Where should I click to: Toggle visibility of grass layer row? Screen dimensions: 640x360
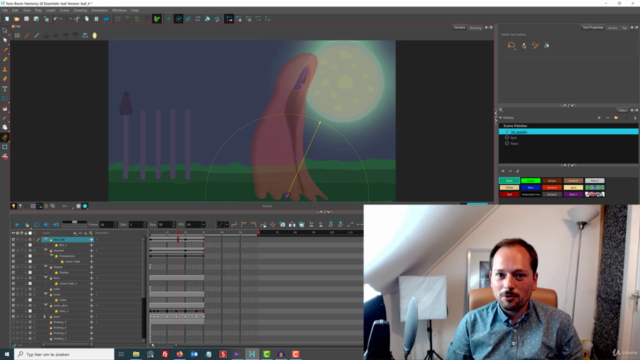pos(13,316)
